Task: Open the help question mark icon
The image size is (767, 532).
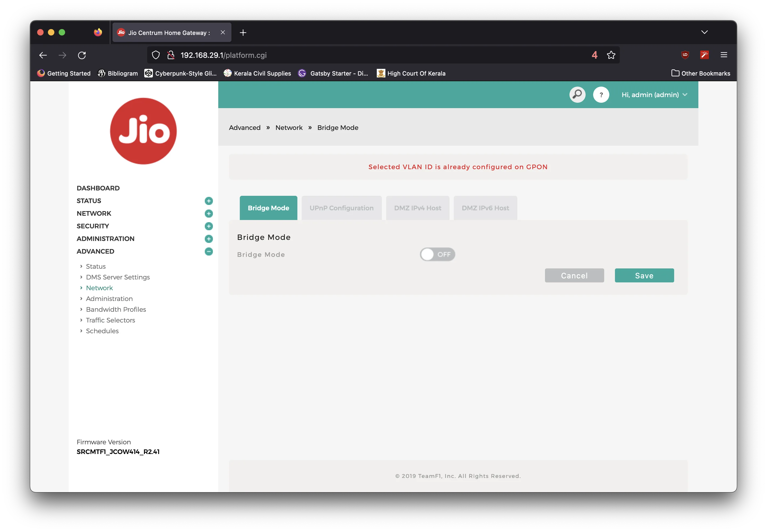Action: (x=601, y=95)
